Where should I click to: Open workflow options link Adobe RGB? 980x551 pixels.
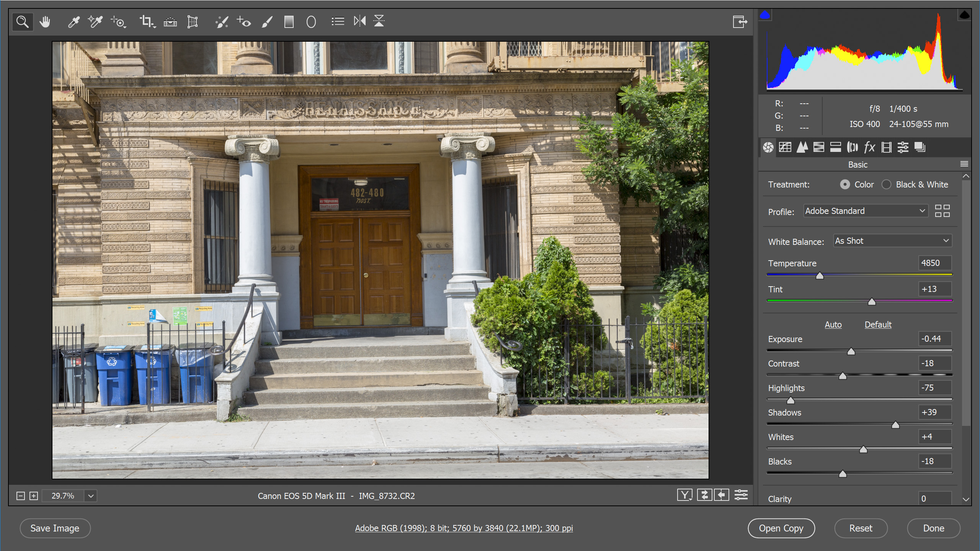coord(464,528)
